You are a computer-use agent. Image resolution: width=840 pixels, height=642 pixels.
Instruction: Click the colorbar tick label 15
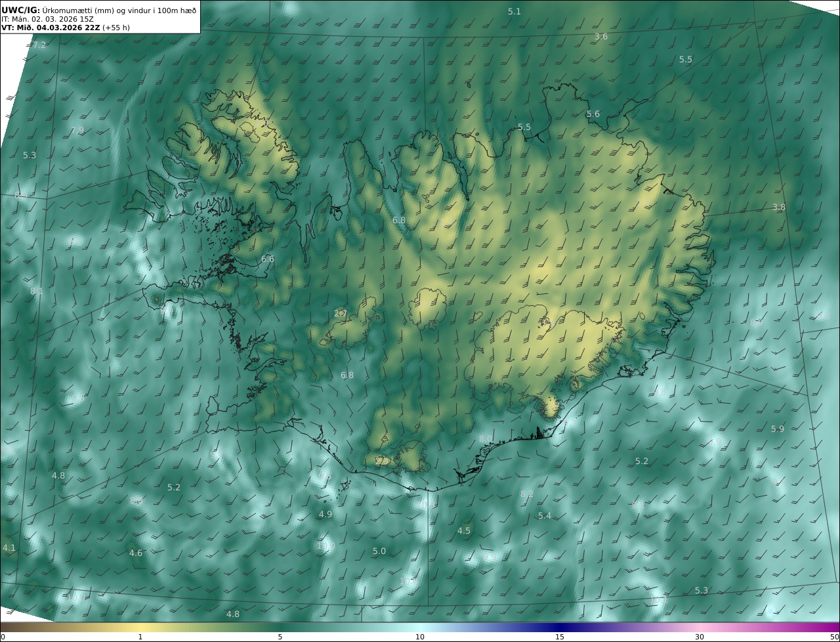point(560,637)
